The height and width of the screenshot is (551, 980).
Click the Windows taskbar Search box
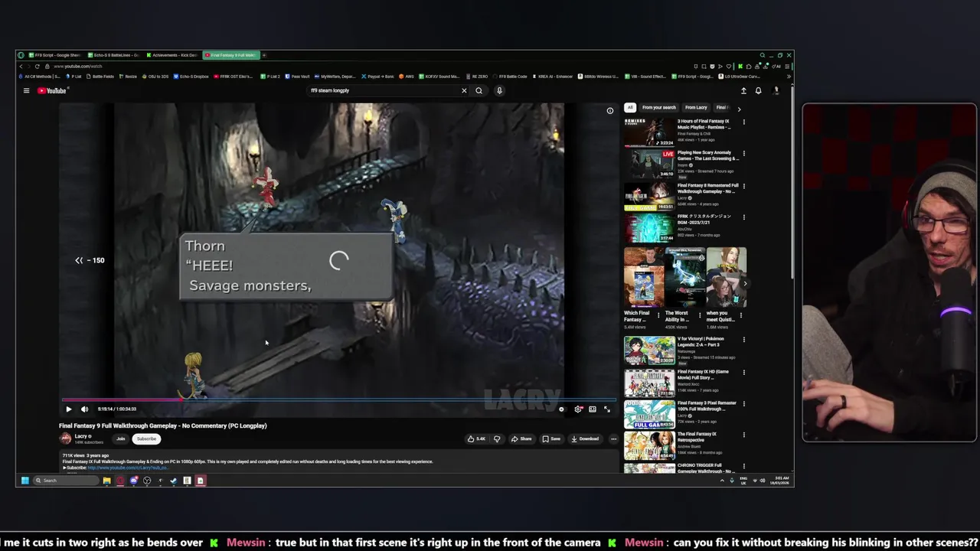(x=66, y=481)
